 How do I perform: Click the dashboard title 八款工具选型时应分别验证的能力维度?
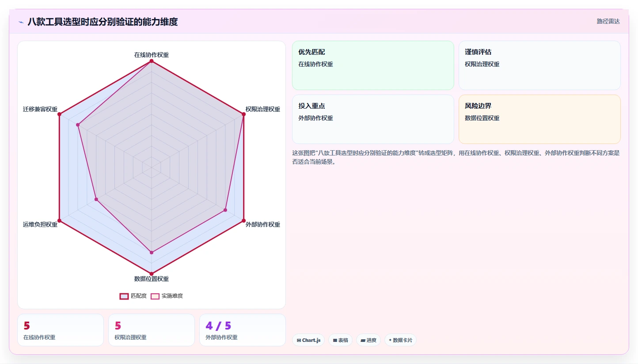click(x=103, y=22)
